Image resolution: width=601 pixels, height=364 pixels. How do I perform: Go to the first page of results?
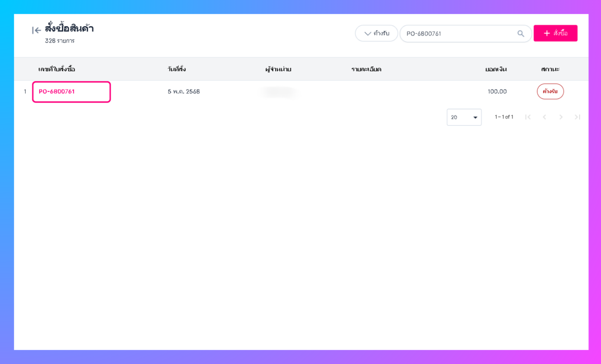[x=528, y=117]
